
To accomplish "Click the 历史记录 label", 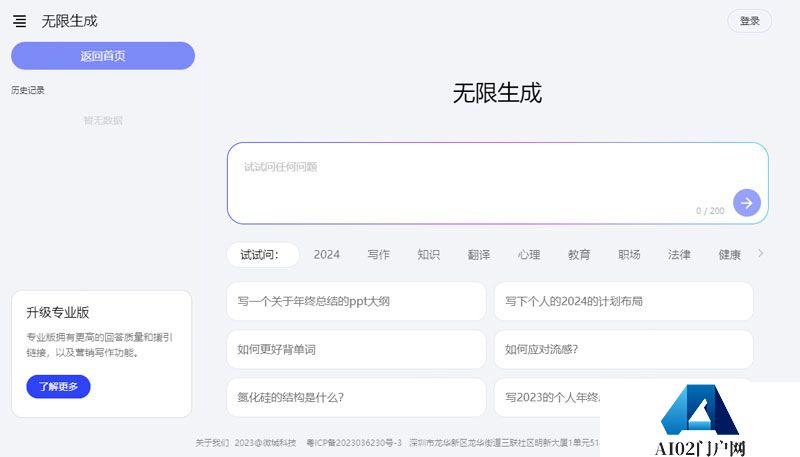I will (x=28, y=90).
